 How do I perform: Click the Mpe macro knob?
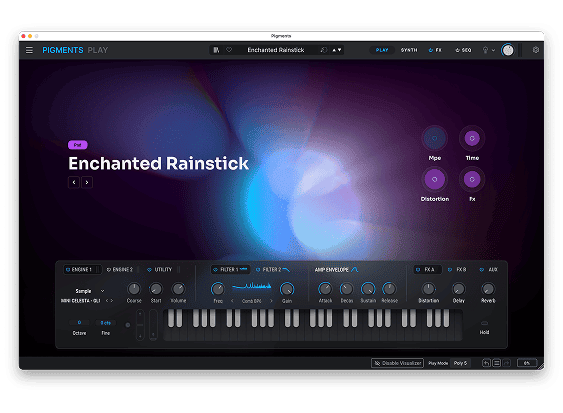(434, 138)
